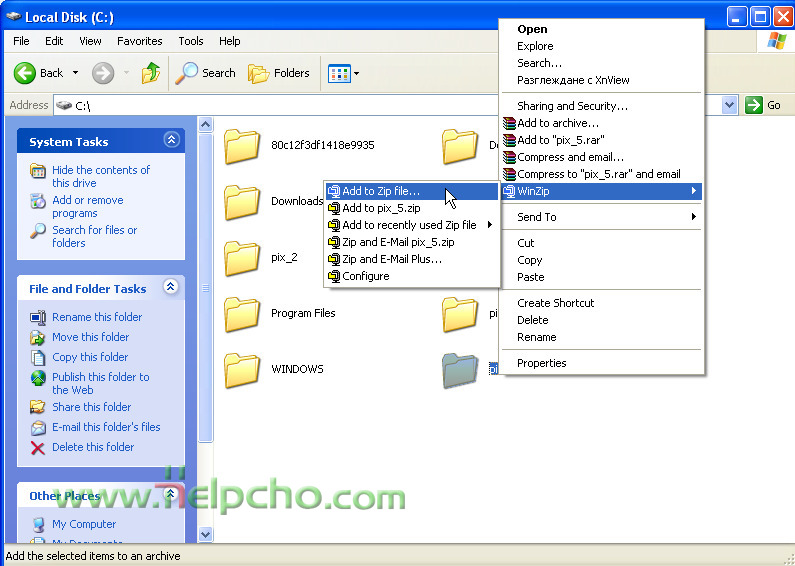Go up one folder level icon
Image resolution: width=795 pixels, height=566 pixels.
tap(151, 73)
